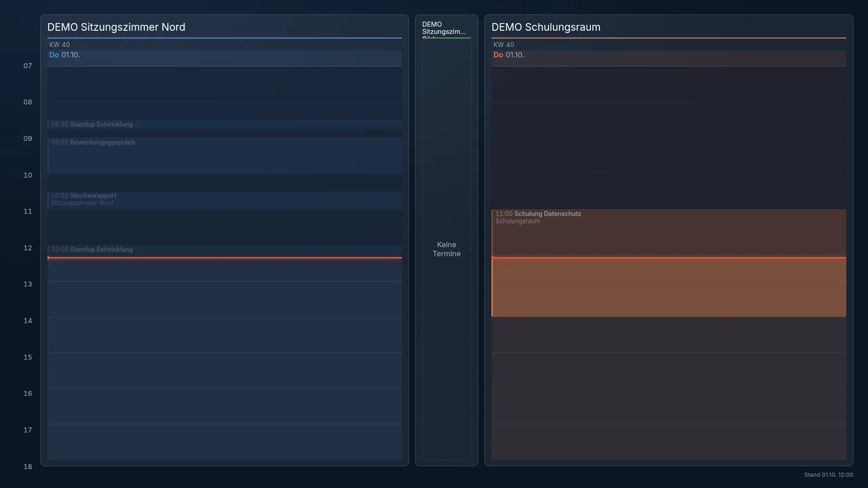Click the DEMO Sitzungszimmer Nord room title
The width and height of the screenshot is (868, 488).
tap(116, 27)
